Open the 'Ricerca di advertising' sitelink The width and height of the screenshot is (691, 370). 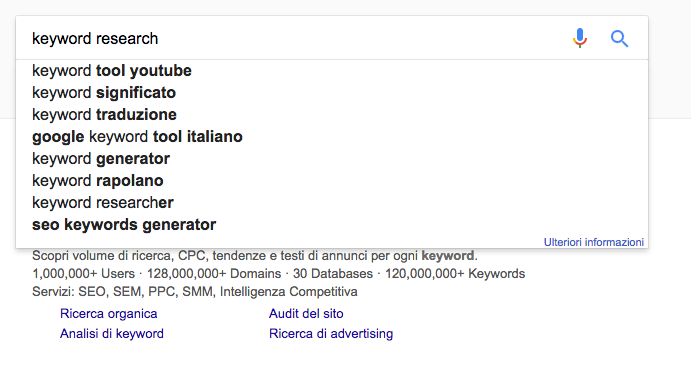coord(331,333)
